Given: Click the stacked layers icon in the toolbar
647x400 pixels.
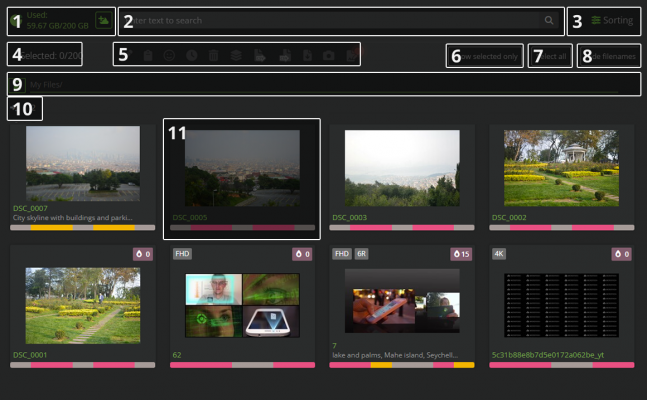Looking at the screenshot, I should [235, 56].
